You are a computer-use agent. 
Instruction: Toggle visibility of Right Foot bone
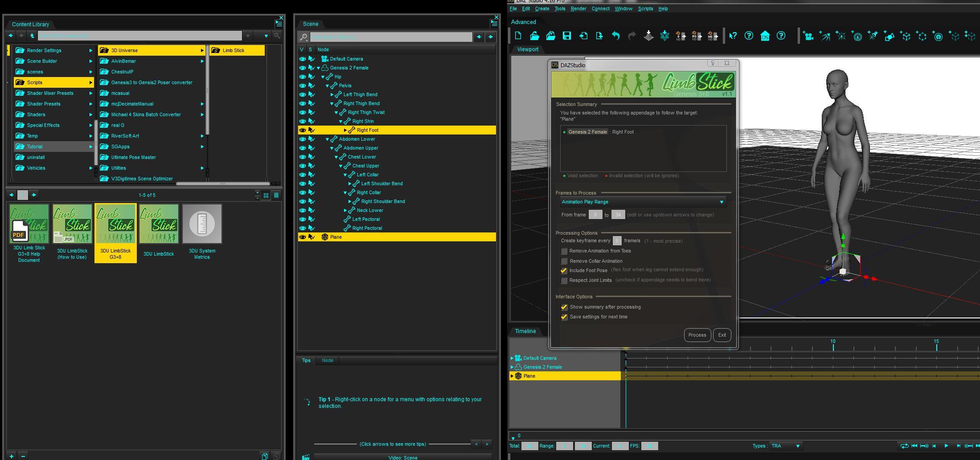click(x=302, y=130)
